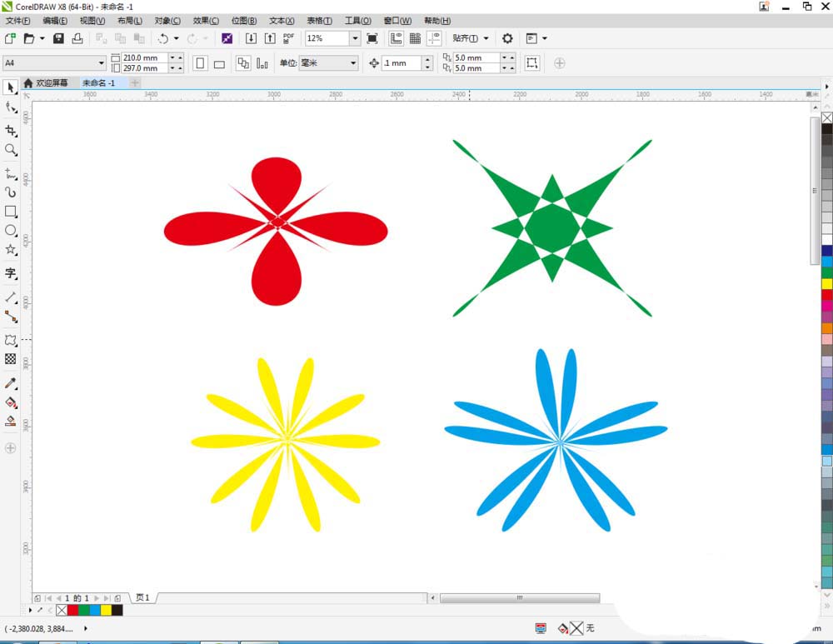Viewport: 833px width, 644px height.
Task: Select the Rectangle tool
Action: [x=11, y=212]
